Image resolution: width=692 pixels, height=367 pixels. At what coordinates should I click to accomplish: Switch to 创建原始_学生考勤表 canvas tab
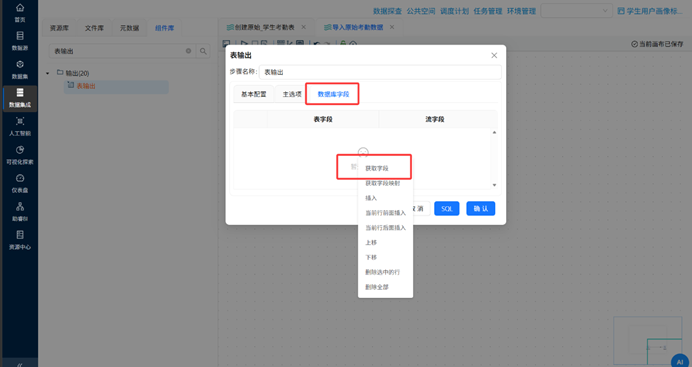point(264,27)
